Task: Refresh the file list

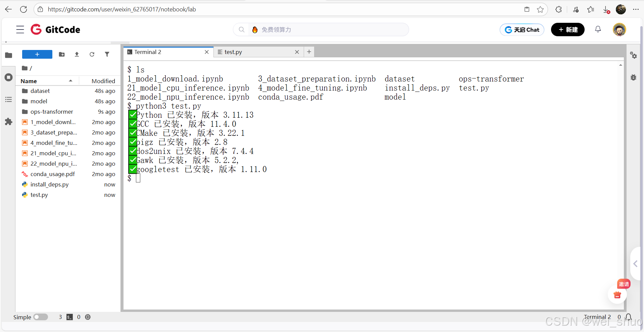Action: click(92, 54)
